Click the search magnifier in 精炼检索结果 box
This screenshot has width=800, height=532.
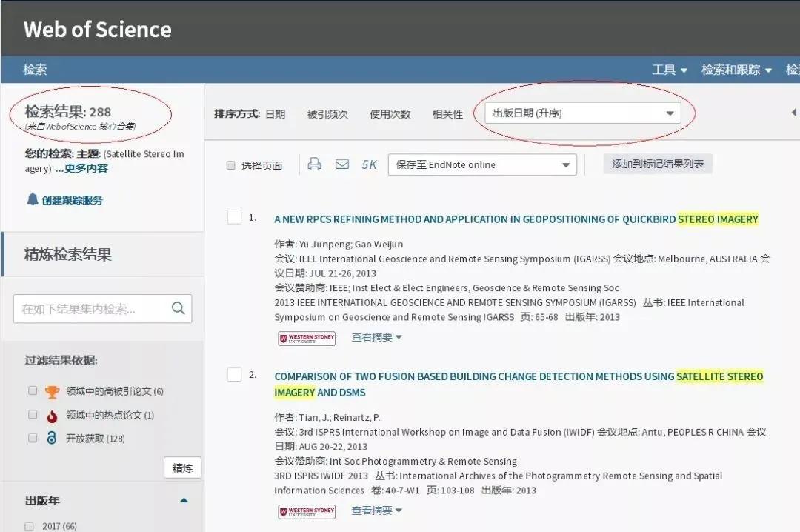pos(176,308)
